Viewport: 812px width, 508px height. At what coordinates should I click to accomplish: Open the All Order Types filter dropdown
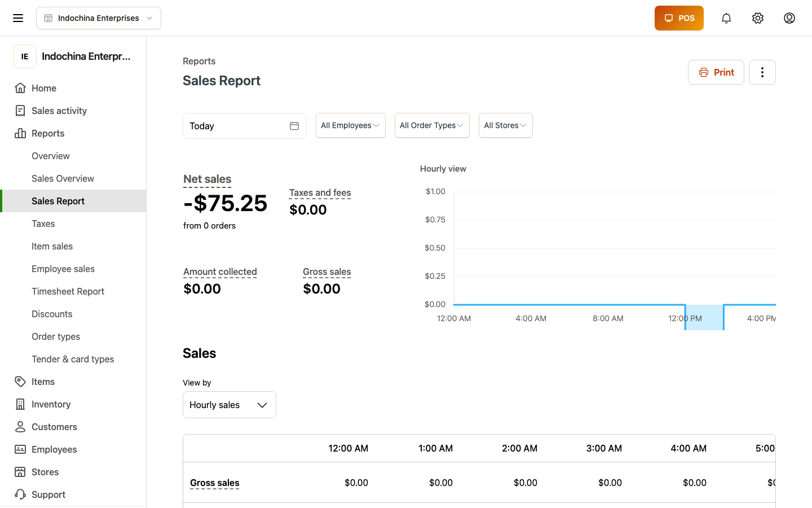[432, 125]
